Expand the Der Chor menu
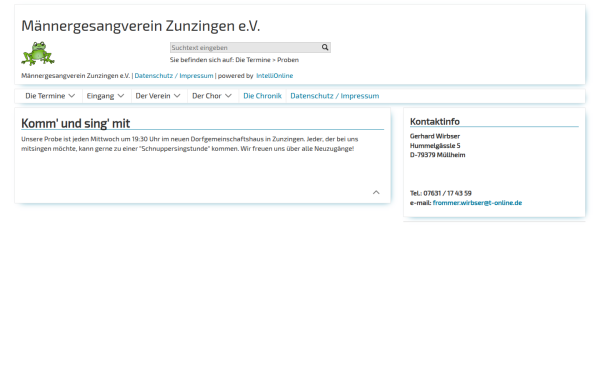This screenshot has width=600, height=375. point(212,96)
